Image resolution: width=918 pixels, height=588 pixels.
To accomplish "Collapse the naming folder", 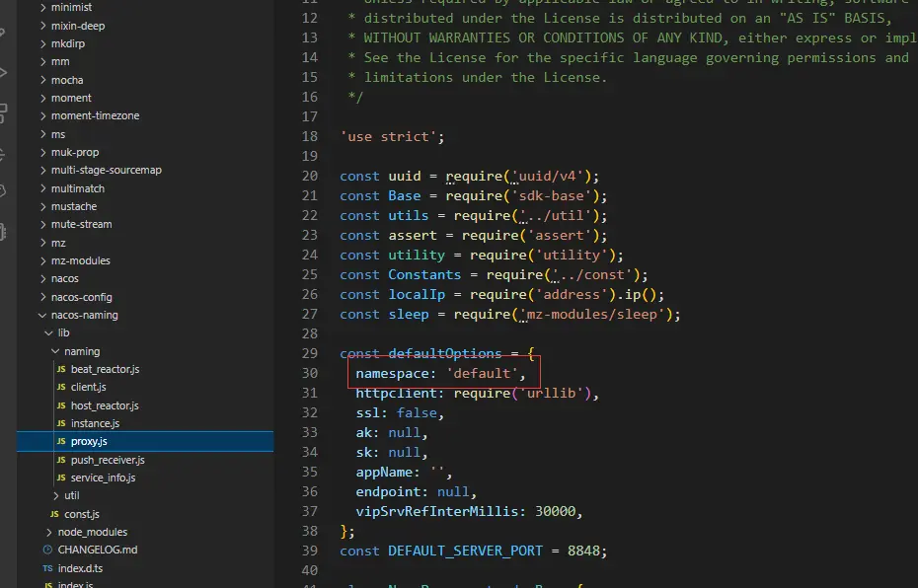I will (x=55, y=351).
